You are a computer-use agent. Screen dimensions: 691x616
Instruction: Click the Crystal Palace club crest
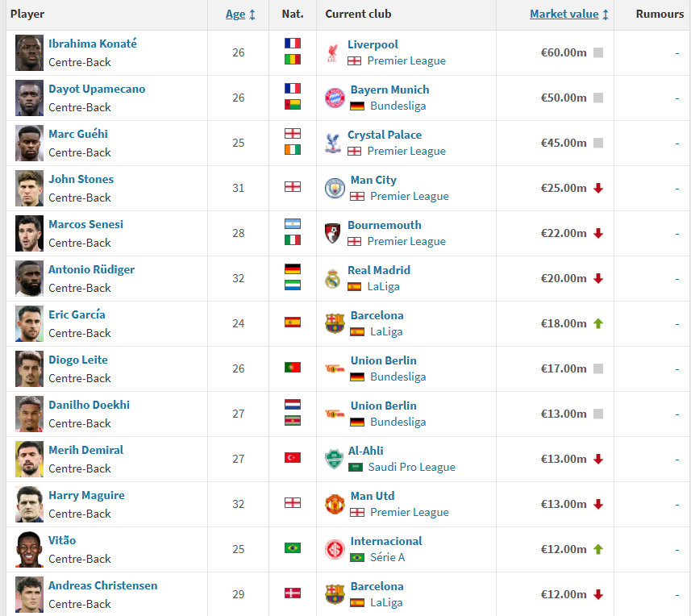pos(332,144)
